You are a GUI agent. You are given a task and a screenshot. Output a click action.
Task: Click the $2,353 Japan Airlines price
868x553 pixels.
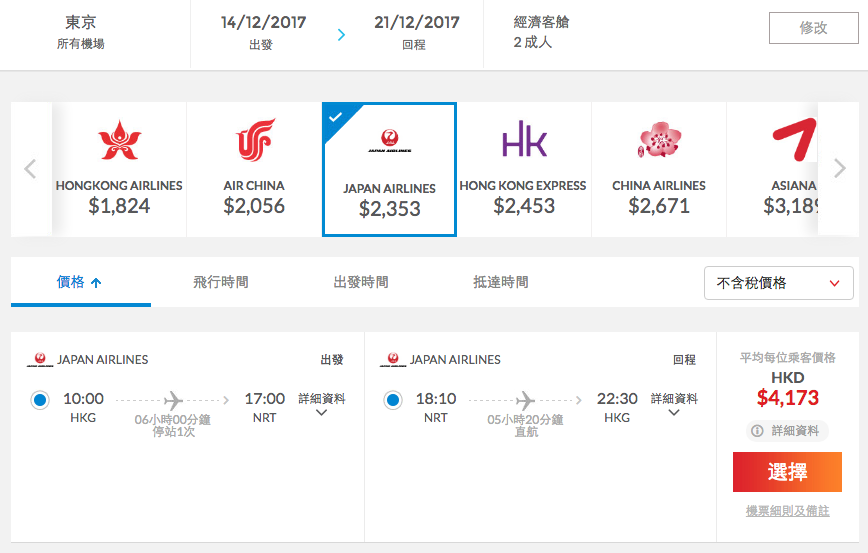pos(389,209)
